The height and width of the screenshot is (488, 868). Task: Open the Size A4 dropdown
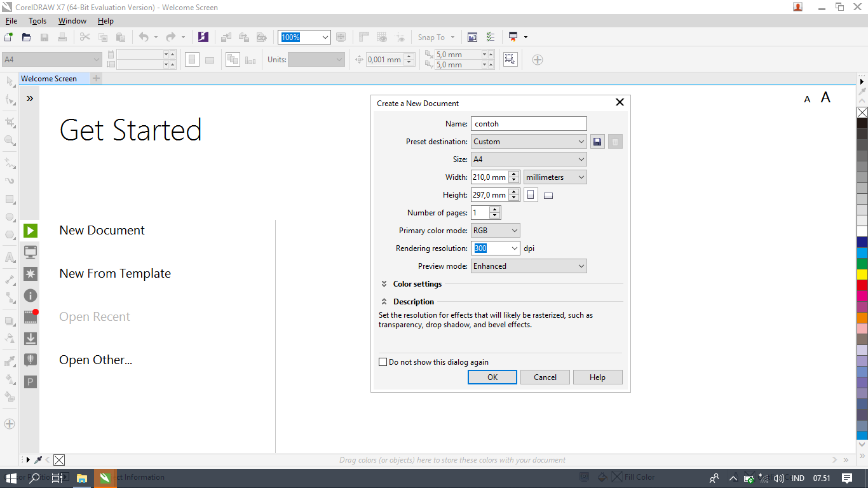coord(529,159)
